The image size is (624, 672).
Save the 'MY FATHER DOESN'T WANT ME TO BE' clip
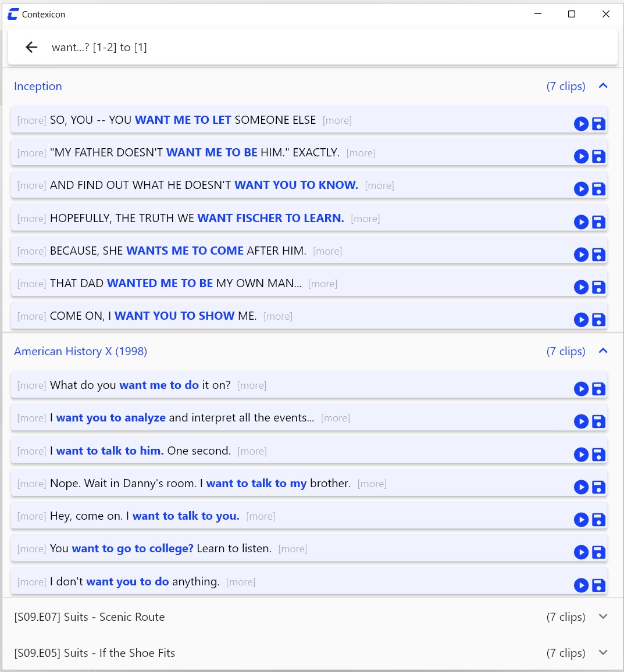pos(598,156)
